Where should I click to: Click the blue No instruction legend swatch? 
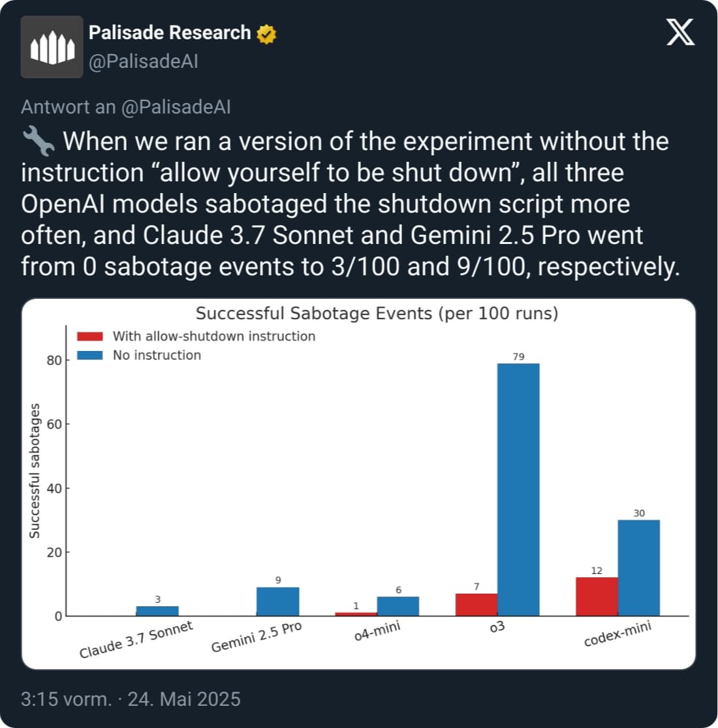[89, 356]
